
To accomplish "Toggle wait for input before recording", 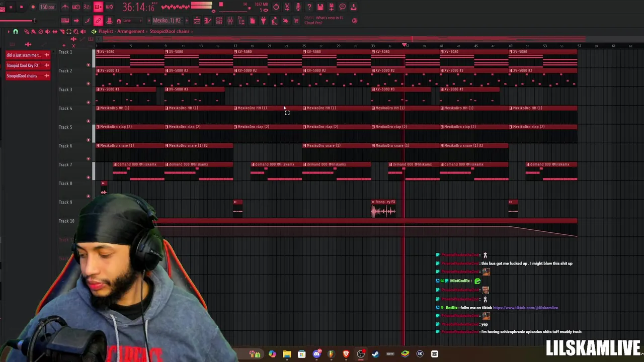I will pos(76,7).
